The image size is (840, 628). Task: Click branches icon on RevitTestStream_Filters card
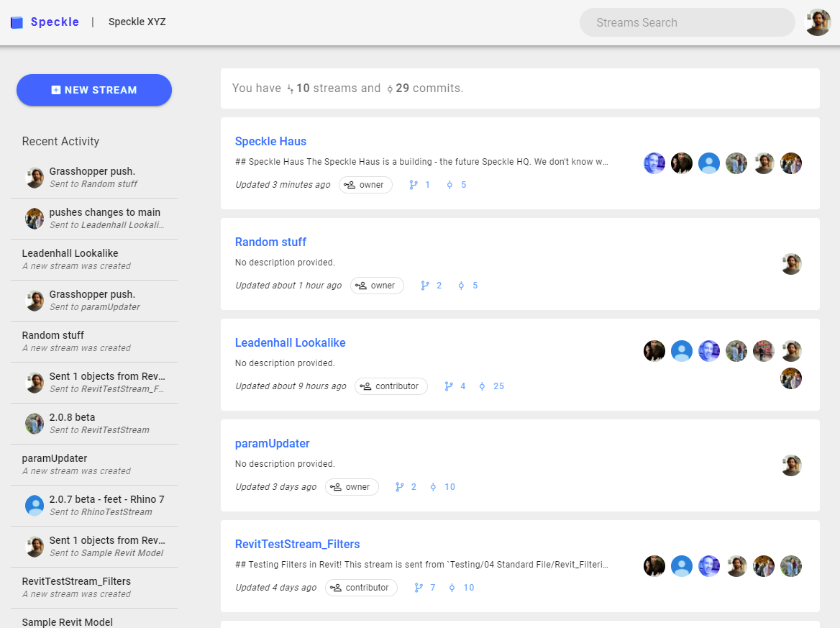tap(419, 588)
